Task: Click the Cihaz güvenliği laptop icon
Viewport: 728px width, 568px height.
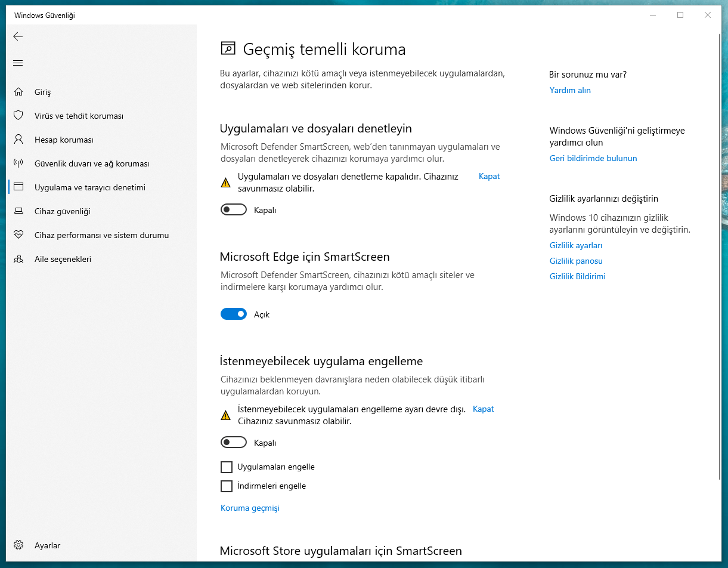Action: tap(18, 211)
